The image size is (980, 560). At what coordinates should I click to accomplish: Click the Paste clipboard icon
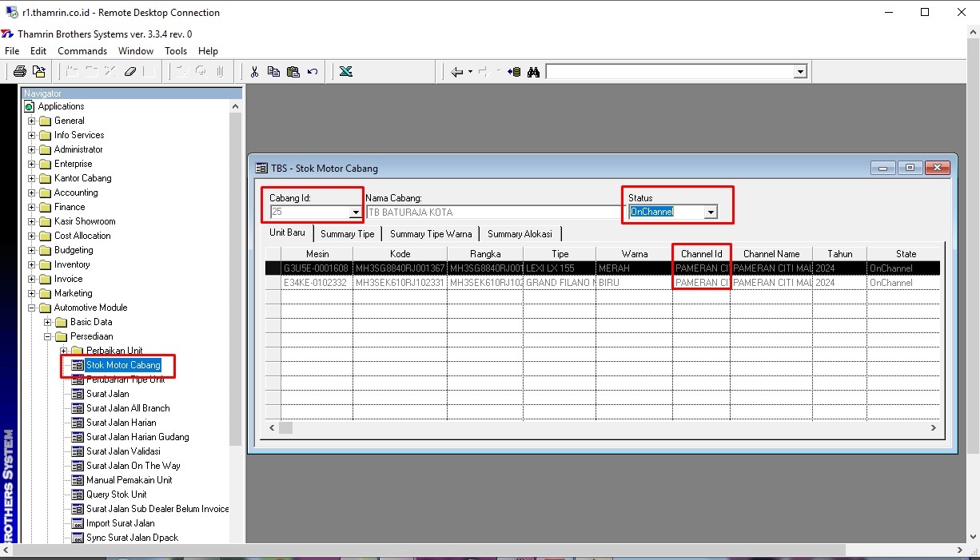[293, 72]
